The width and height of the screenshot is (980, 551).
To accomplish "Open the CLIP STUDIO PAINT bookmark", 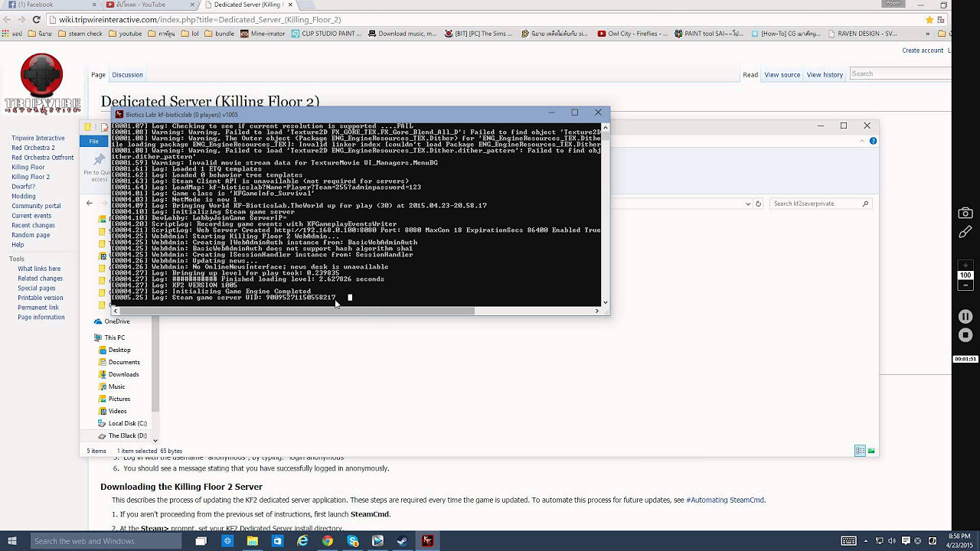I will click(327, 34).
